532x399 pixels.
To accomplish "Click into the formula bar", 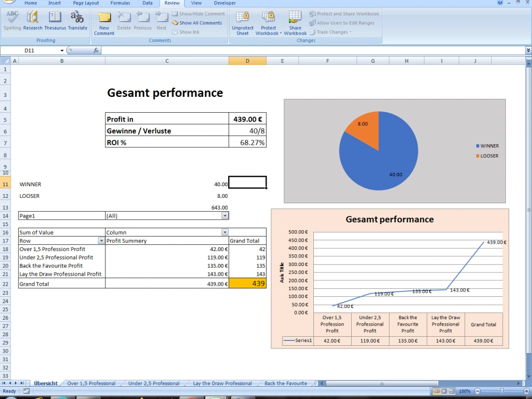I will pos(313,51).
